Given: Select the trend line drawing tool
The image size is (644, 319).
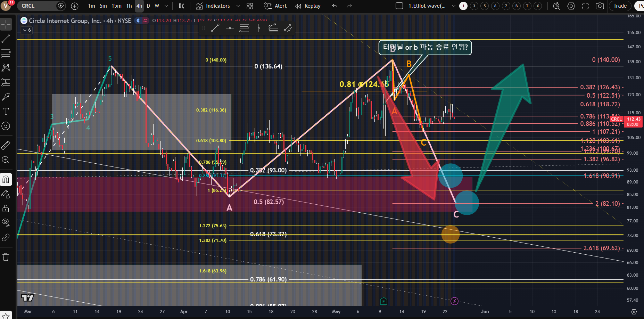Looking at the screenshot, I should pyautogui.click(x=6, y=39).
